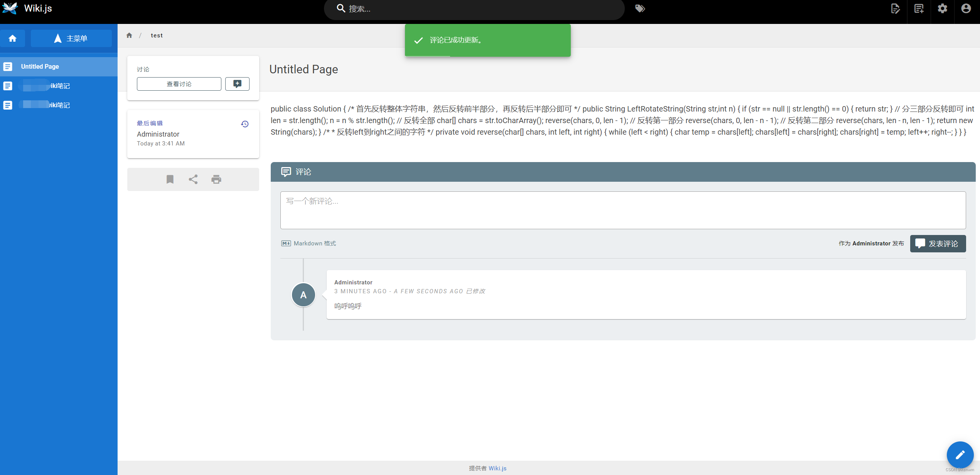The height and width of the screenshot is (475, 980).
Task: Open the 主菜单 navigation menu
Action: point(71,39)
